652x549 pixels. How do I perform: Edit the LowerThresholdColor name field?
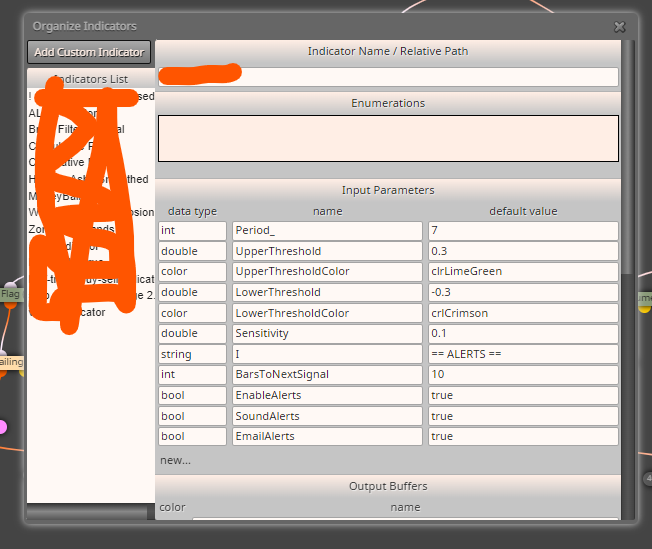[327, 313]
